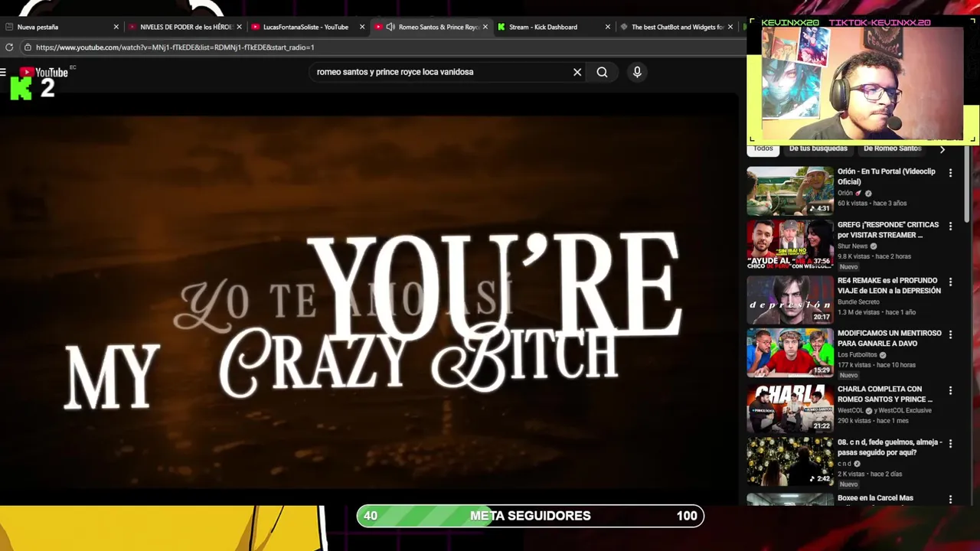Visit the Shur News channel
This screenshot has height=551, width=980.
[x=852, y=246]
